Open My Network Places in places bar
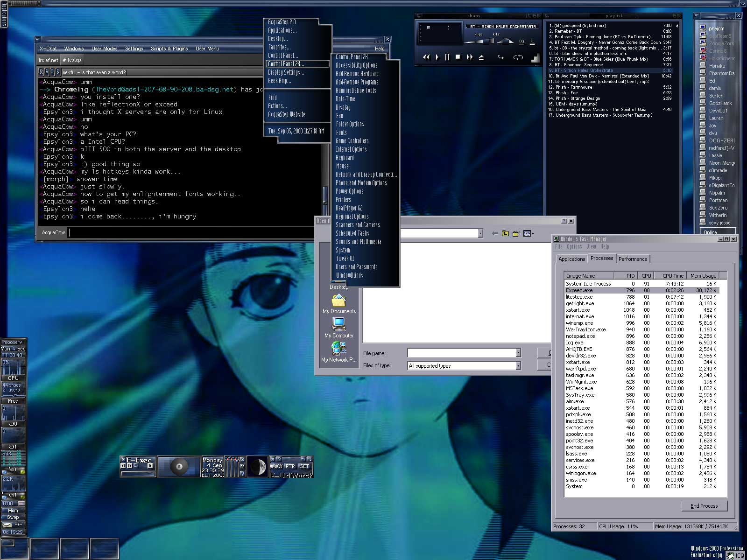This screenshot has height=560, width=747. click(339, 352)
